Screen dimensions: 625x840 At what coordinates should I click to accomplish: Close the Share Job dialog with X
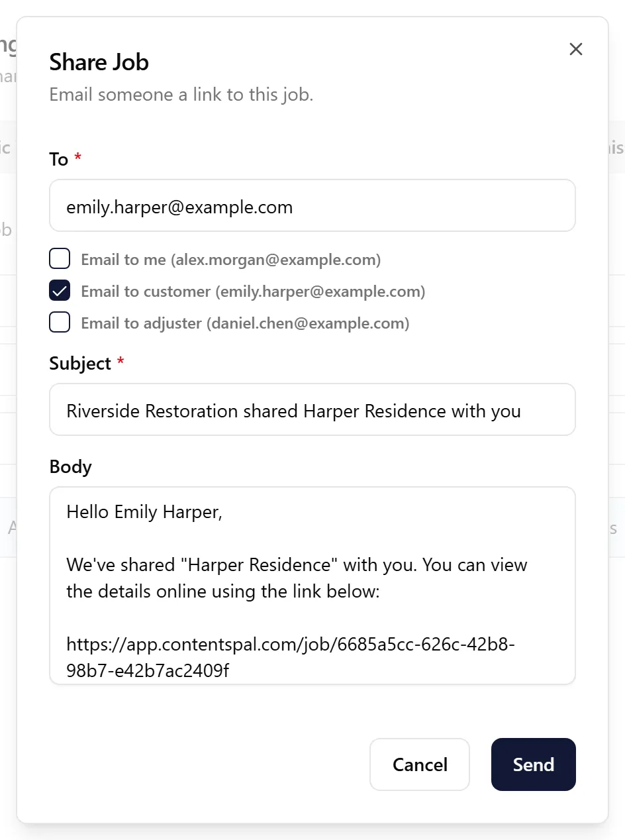click(575, 49)
